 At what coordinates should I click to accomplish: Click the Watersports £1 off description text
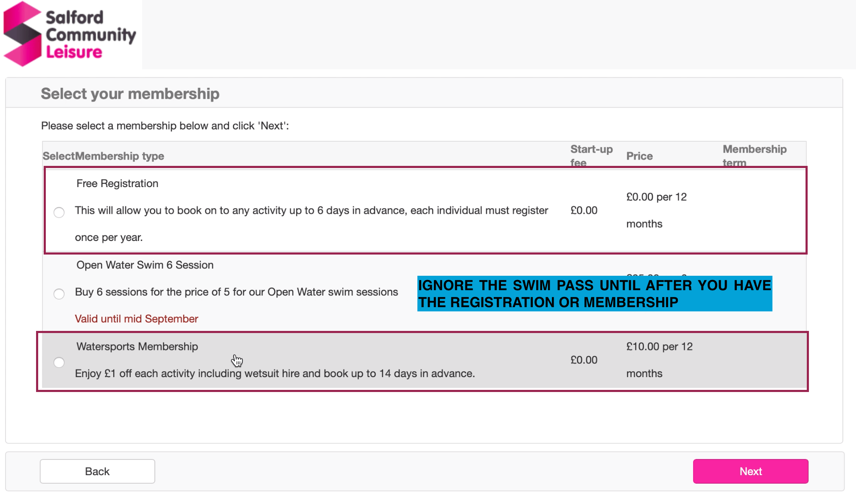pos(274,373)
